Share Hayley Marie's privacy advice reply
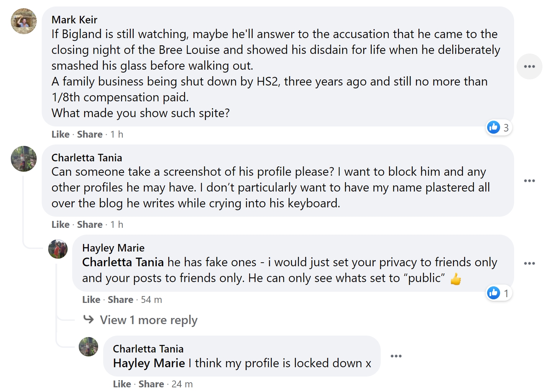 tap(120, 300)
